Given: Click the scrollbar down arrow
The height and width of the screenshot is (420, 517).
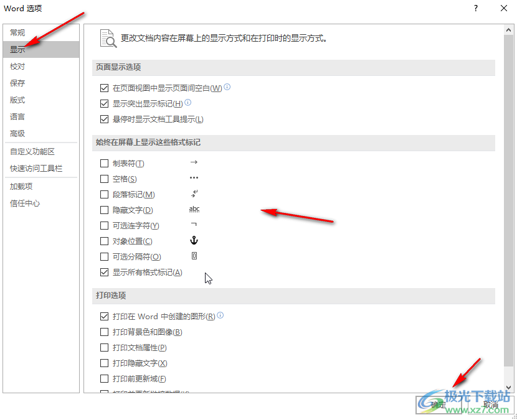Looking at the screenshot, I should pos(508,388).
